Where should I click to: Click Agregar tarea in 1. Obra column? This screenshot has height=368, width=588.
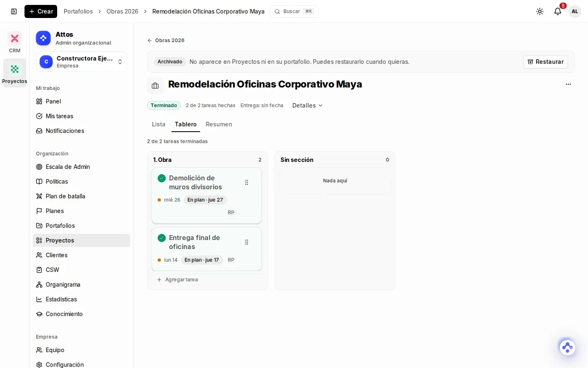click(x=178, y=280)
